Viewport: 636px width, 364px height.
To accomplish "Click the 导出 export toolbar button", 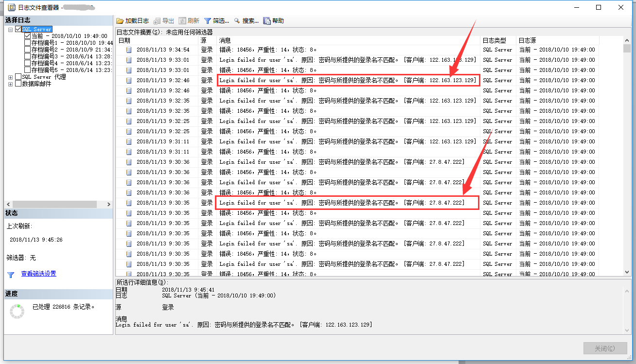I will [x=163, y=21].
